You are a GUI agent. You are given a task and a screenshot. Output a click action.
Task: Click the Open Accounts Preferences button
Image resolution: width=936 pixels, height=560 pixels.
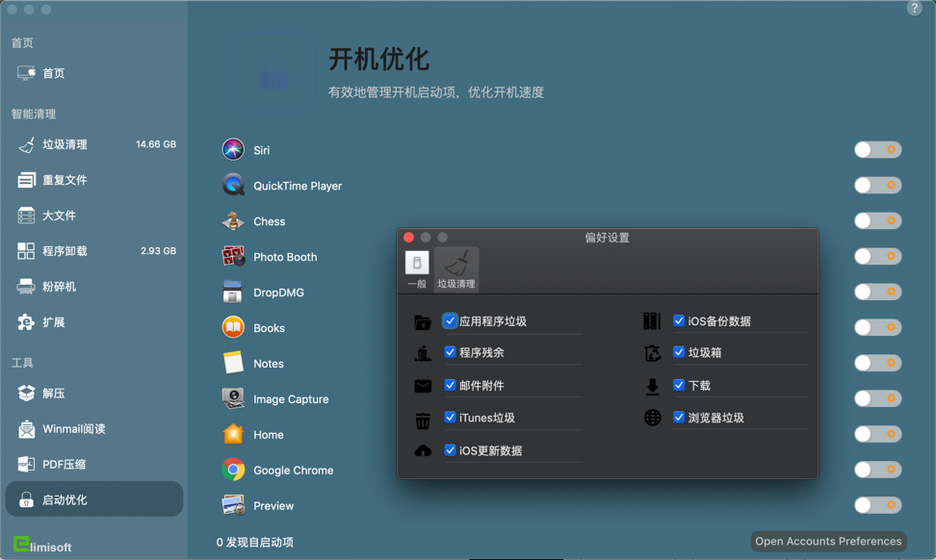(827, 541)
